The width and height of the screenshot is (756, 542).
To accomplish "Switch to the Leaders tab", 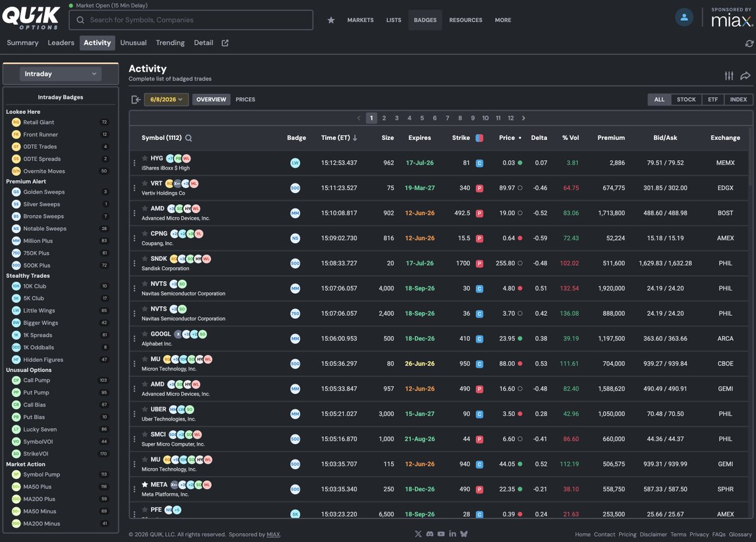I will click(x=61, y=43).
